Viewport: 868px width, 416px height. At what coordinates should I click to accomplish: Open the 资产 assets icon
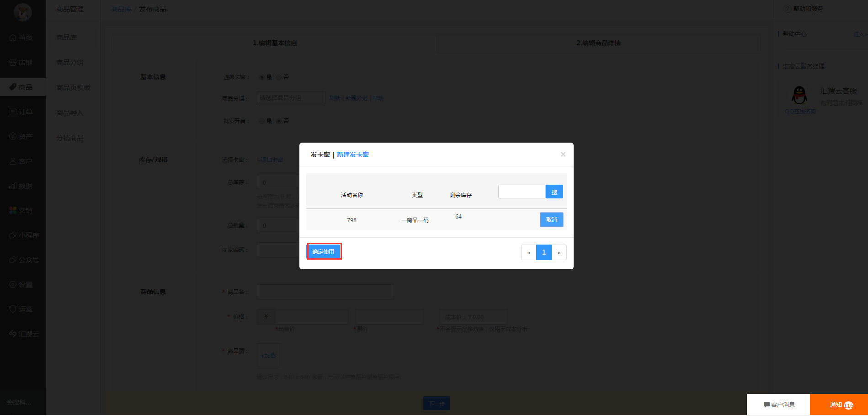[x=13, y=136]
